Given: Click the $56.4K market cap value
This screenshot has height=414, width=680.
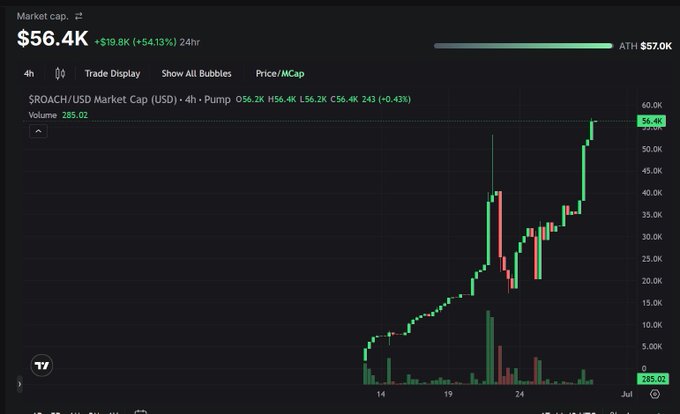Looking at the screenshot, I should point(52,39).
